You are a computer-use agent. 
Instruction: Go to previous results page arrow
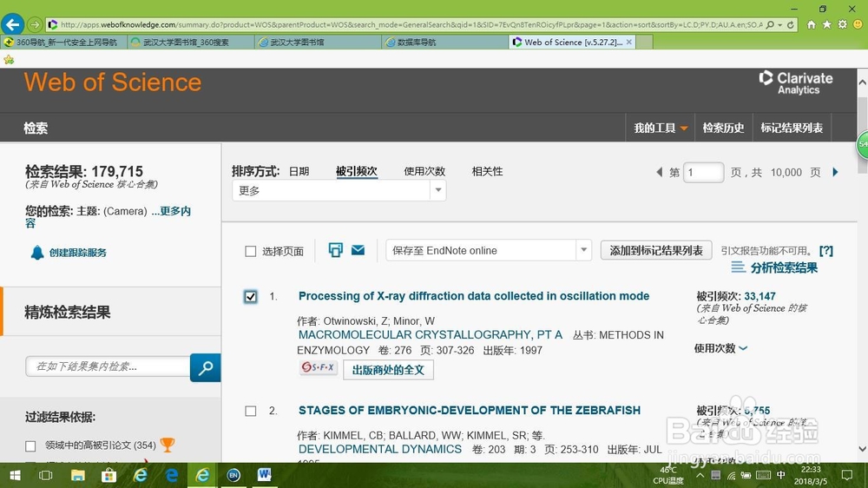click(x=659, y=172)
